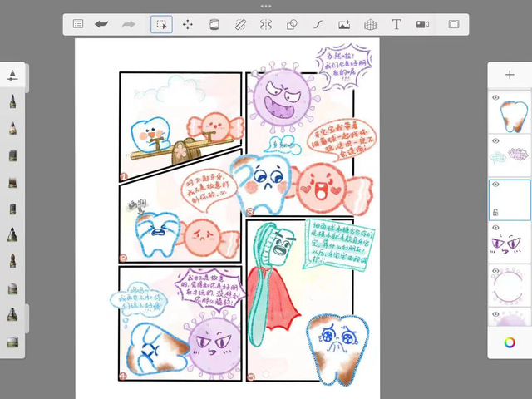Activate the Transform move tool
Screen dimensions: 532x399
188,25
